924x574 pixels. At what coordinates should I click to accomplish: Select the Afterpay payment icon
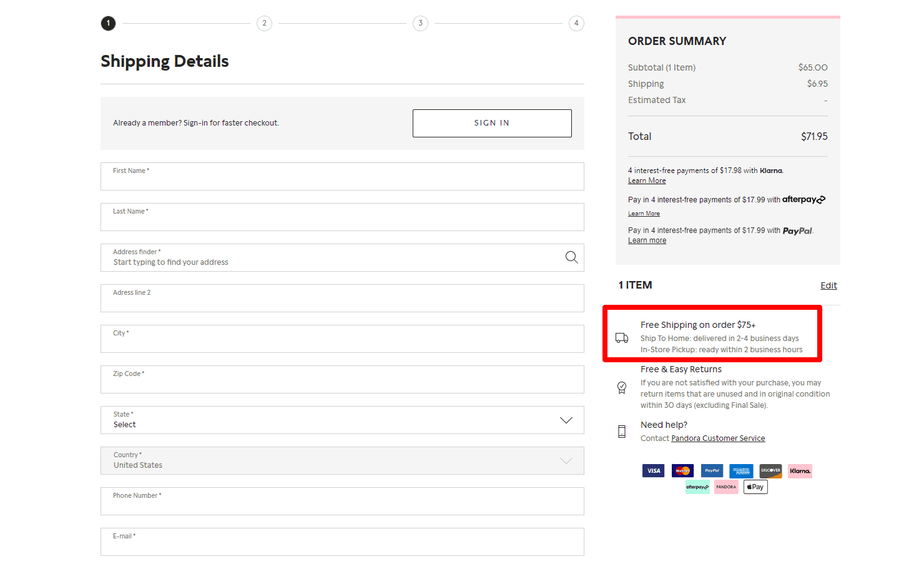697,487
